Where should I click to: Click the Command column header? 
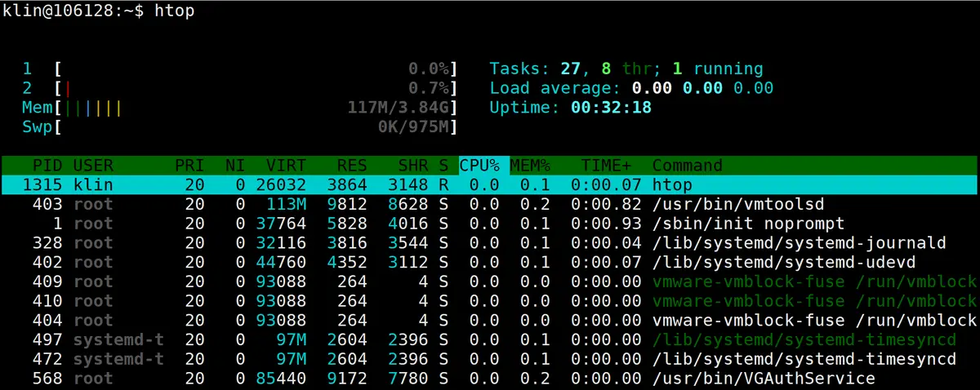click(x=687, y=166)
